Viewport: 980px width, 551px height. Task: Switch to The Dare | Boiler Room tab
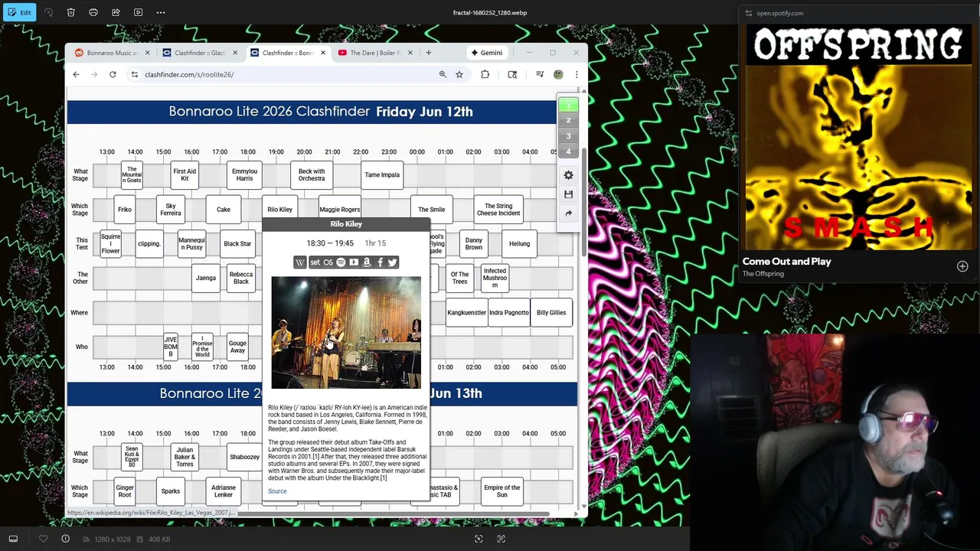(x=375, y=53)
